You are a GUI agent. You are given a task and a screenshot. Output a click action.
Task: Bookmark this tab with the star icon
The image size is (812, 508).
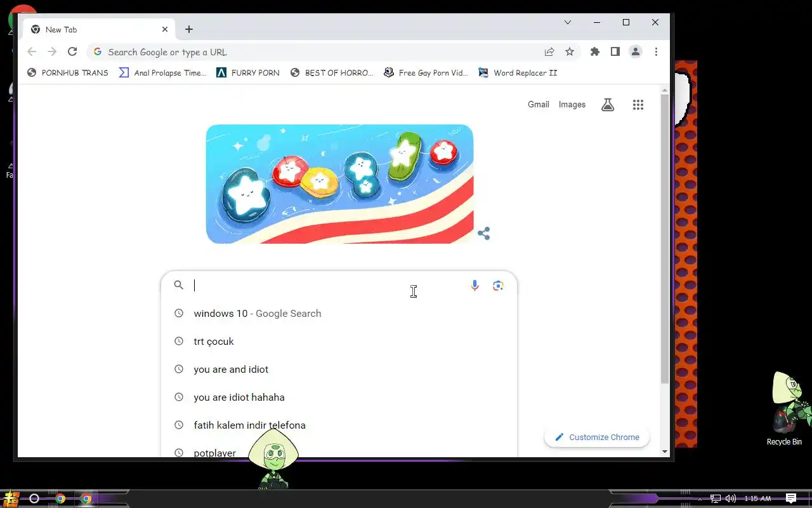pos(570,52)
